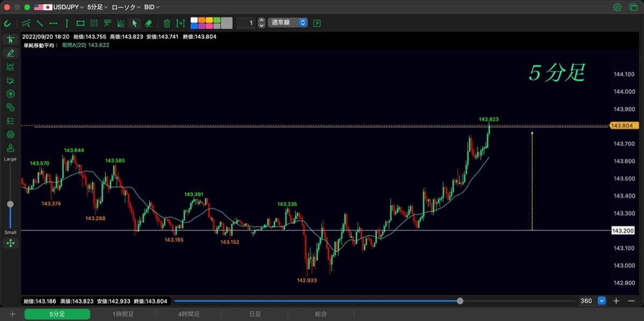The image size is (644, 321).
Task: Switch to the 1時間足 tab
Action: [x=123, y=314]
